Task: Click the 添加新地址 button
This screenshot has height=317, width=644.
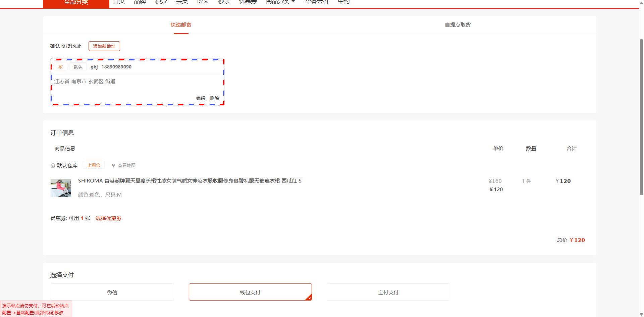Action: pyautogui.click(x=104, y=46)
